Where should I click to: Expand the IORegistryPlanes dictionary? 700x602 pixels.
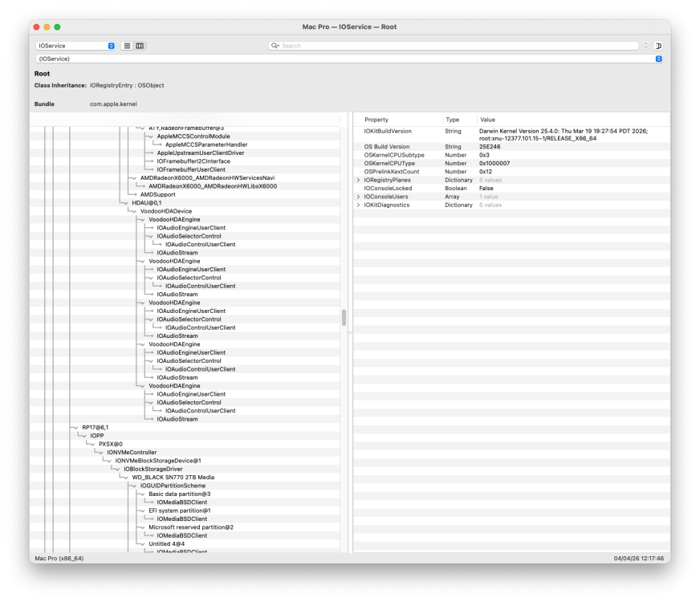tap(358, 181)
